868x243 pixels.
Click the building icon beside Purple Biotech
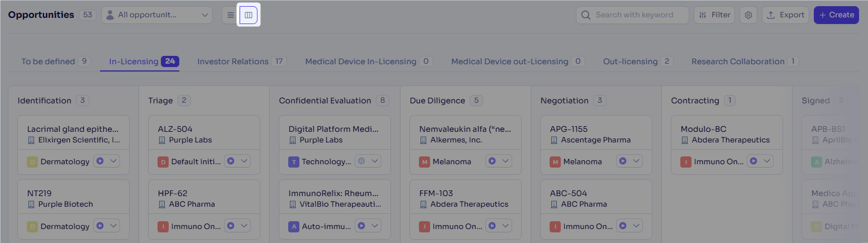pyautogui.click(x=31, y=204)
